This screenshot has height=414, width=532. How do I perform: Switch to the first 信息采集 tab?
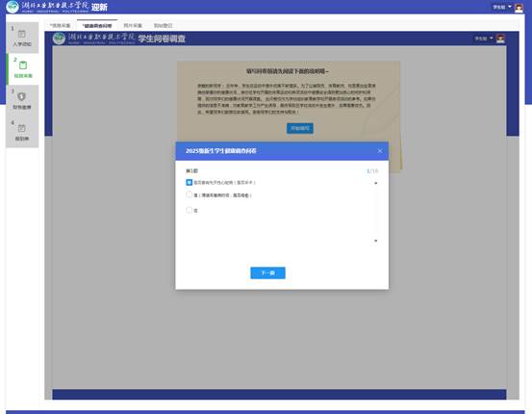pyautogui.click(x=60, y=25)
